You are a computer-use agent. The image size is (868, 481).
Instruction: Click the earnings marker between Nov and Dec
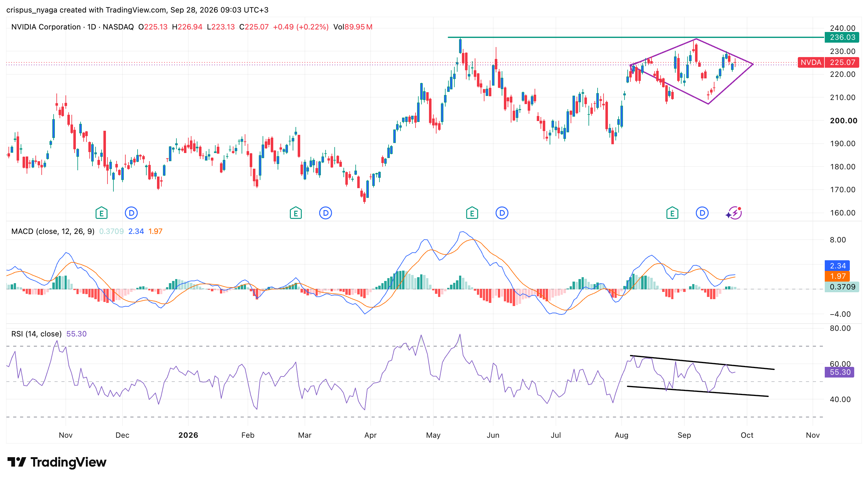point(102,213)
